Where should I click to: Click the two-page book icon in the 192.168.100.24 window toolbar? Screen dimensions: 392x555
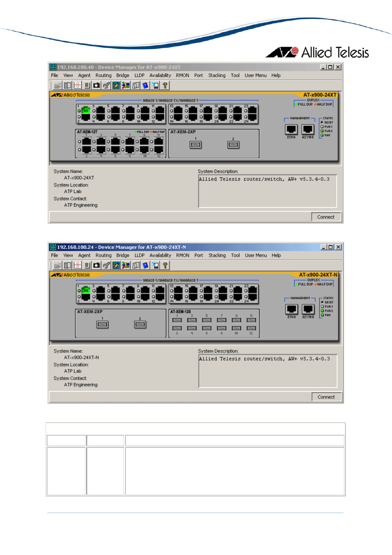click(67, 266)
